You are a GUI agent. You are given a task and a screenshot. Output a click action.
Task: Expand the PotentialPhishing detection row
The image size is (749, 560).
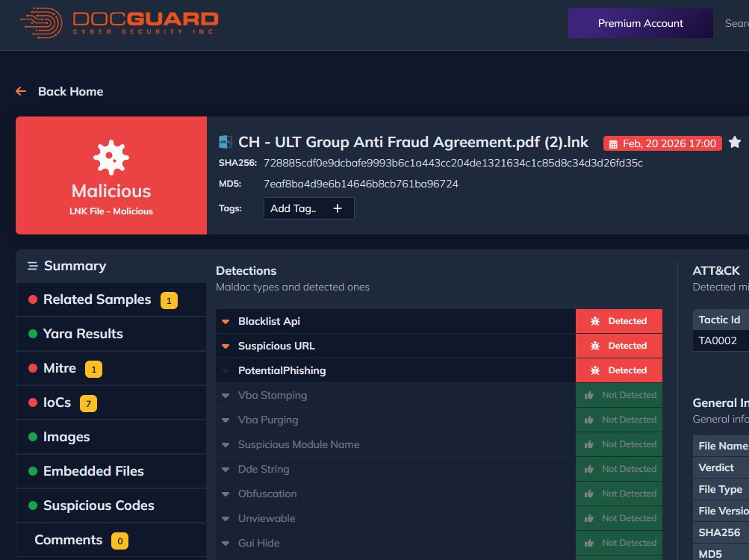[x=226, y=371]
